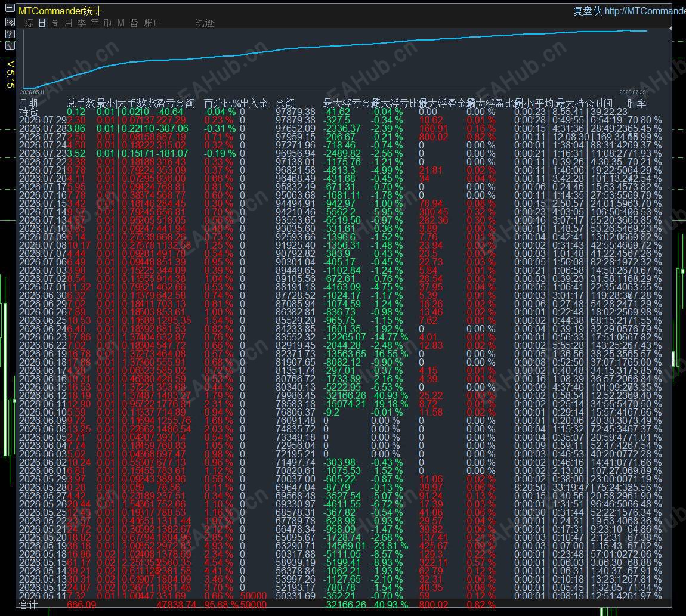Click the 日期 column header
Image resolution: width=686 pixels, height=616 pixels.
point(29,103)
